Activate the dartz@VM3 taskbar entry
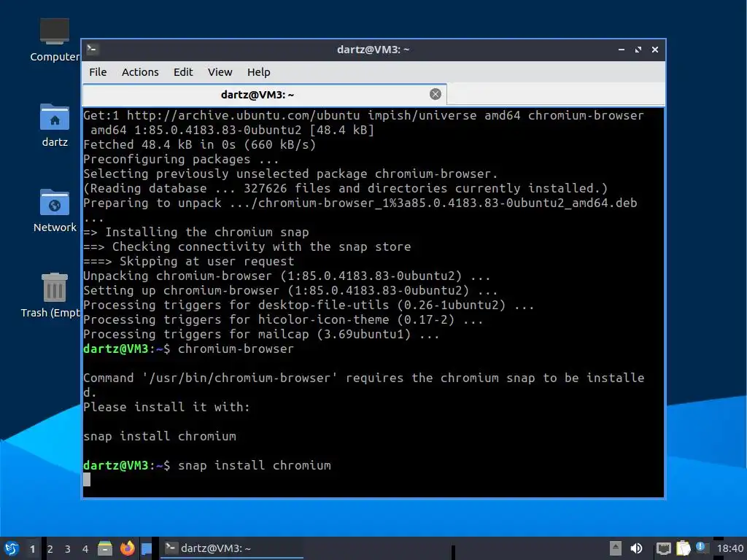 point(231,548)
